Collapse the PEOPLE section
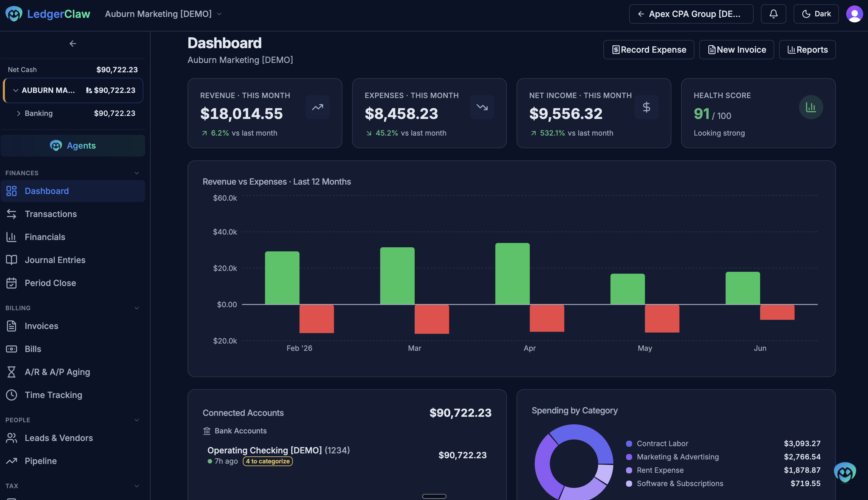Screen dimensions: 868x500 (x=136, y=420)
